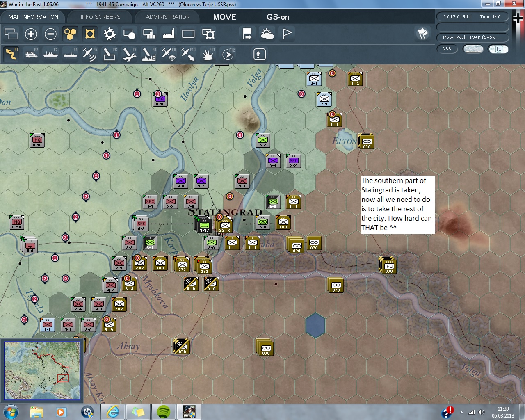The image size is (525, 420).
Task: Select F6 Bomb unit mode
Action: [x=110, y=54]
